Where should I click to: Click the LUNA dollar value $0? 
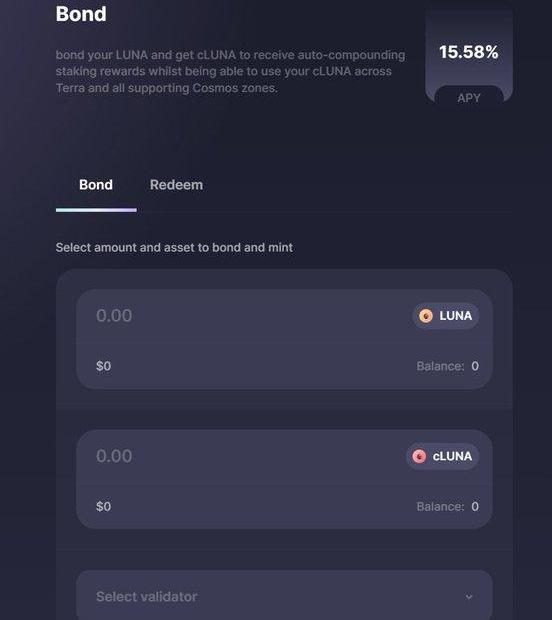[104, 366]
